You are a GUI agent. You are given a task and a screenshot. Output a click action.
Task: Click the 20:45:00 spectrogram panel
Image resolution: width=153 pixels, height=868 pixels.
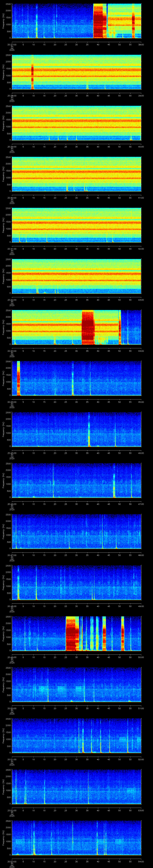(x=76, y=429)
